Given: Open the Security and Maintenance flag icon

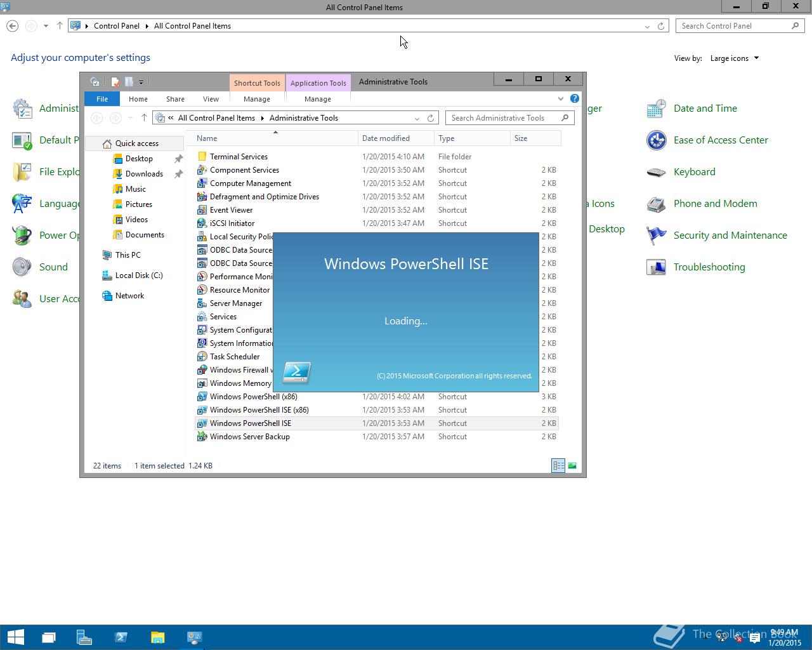Looking at the screenshot, I should coord(656,235).
